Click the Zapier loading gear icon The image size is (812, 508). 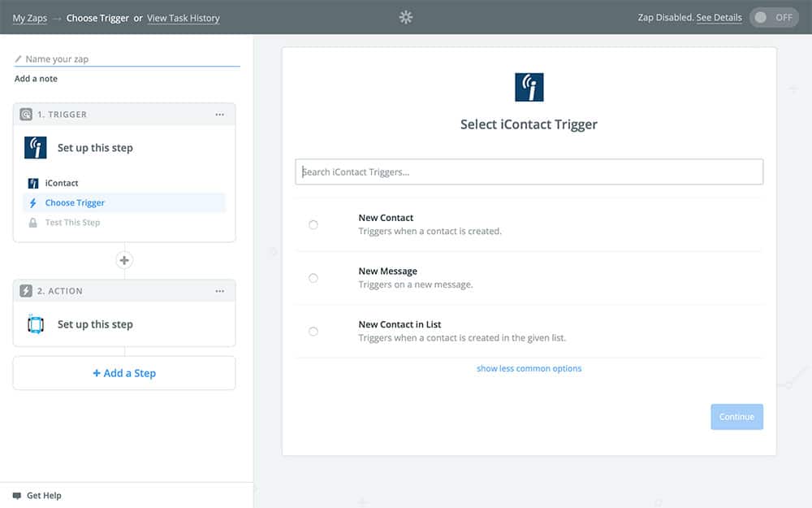[406, 17]
